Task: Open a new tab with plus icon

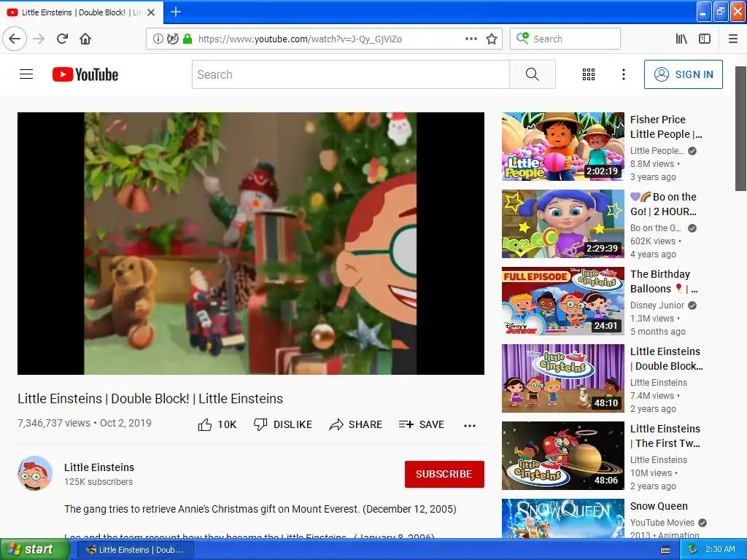Action: 176,12
